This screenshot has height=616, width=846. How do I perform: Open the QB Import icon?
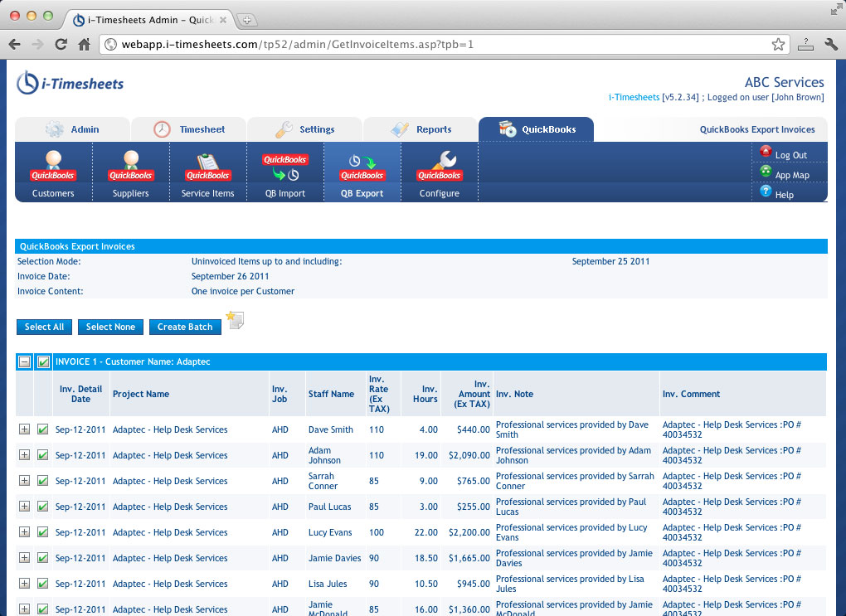click(284, 167)
